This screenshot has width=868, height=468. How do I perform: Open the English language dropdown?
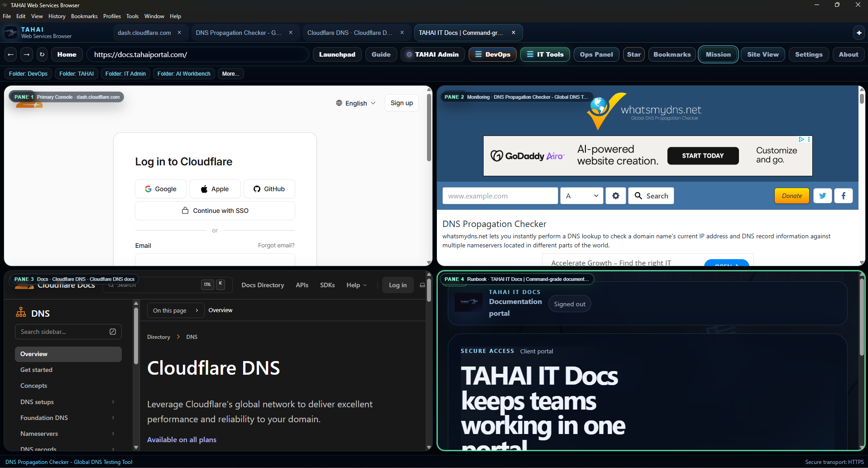pyautogui.click(x=356, y=103)
